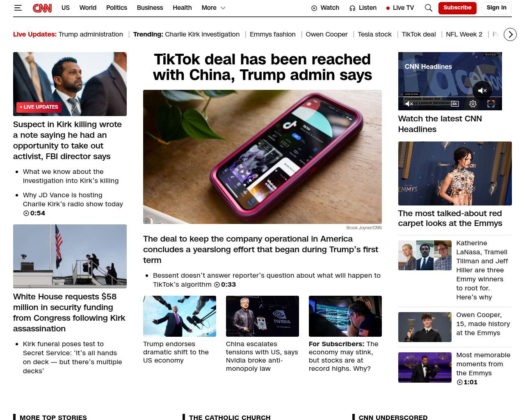Image resolution: width=525 pixels, height=420 pixels.
Task: Click the Sign in button
Action: click(496, 8)
